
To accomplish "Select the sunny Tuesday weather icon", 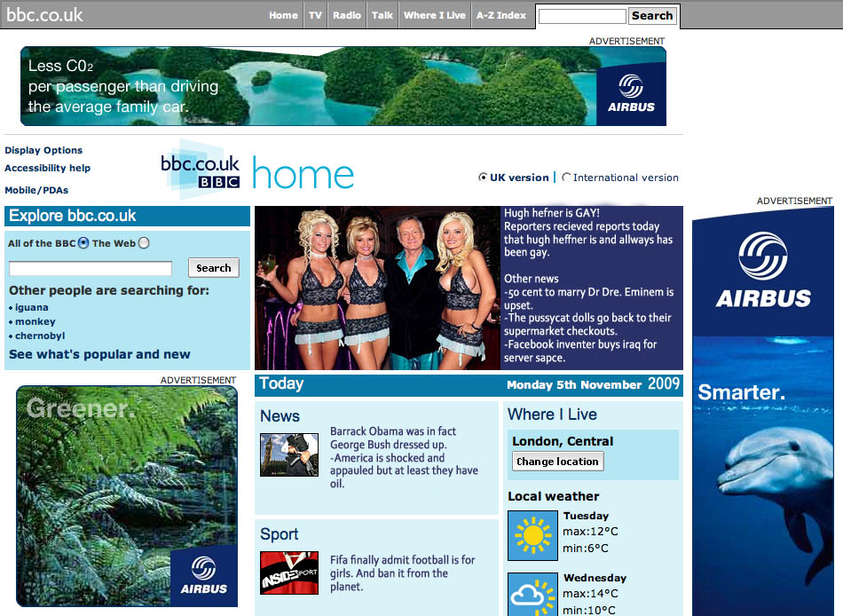I will [532, 535].
